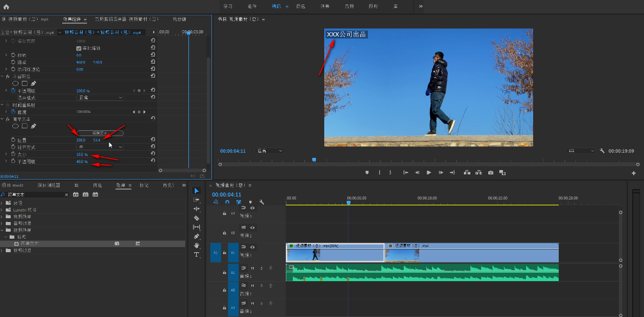The width and height of the screenshot is (644, 317).
Task: Open the 混合模式 blend mode dropdown
Action: click(99, 98)
